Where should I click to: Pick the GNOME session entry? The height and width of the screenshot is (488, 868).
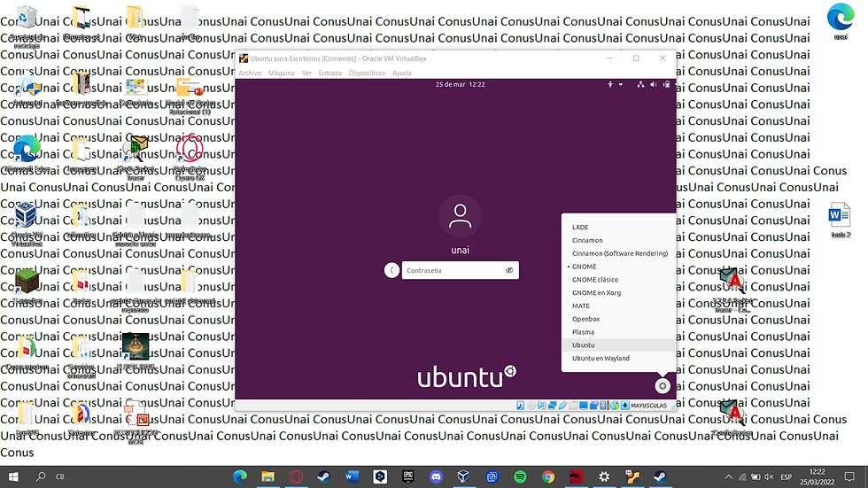point(618,266)
